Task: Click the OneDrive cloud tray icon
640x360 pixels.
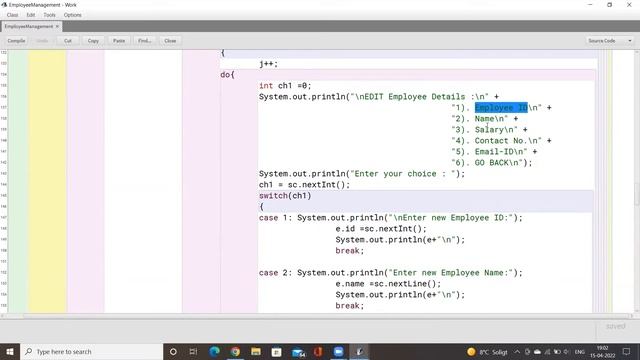Action: (537, 352)
